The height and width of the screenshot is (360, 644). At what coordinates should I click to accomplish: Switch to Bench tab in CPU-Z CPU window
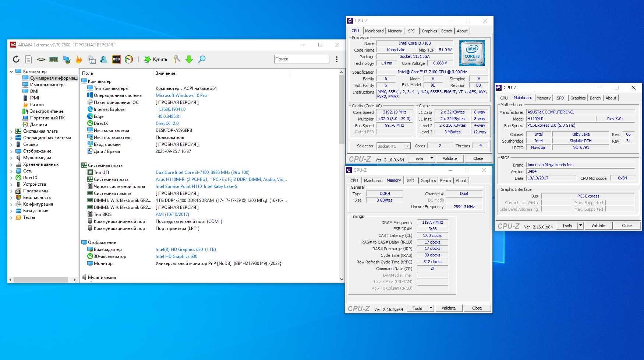coord(446,31)
